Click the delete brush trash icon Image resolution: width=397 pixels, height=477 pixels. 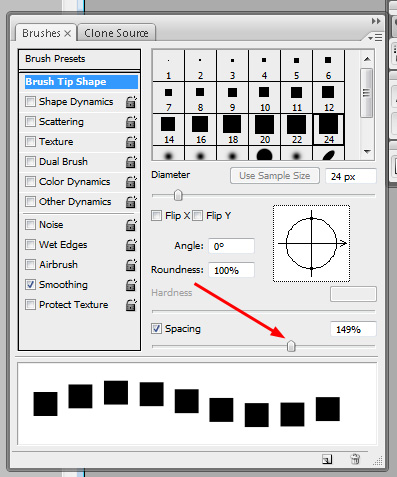tap(355, 459)
